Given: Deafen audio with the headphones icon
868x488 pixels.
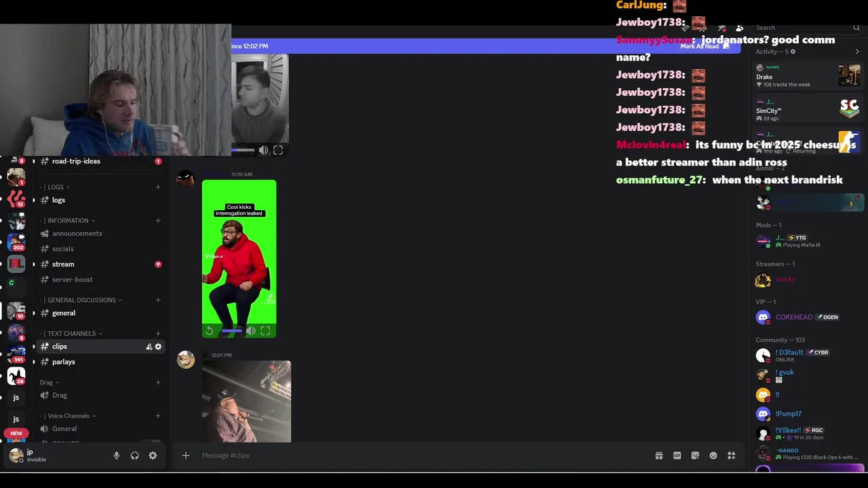Looking at the screenshot, I should [134, 455].
